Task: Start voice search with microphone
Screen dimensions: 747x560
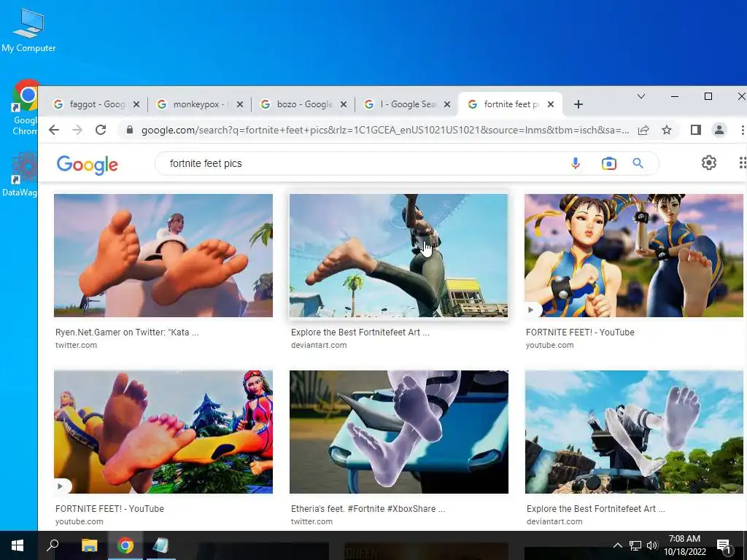Action: 576,163
